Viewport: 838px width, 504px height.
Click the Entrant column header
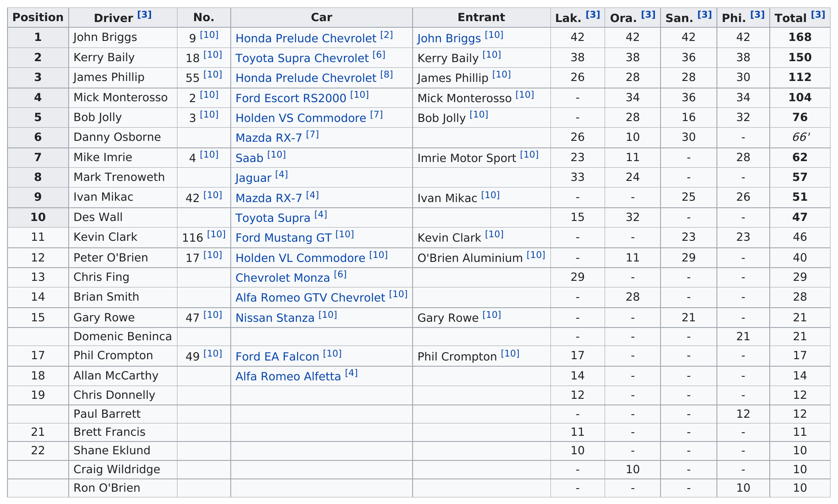coord(481,18)
